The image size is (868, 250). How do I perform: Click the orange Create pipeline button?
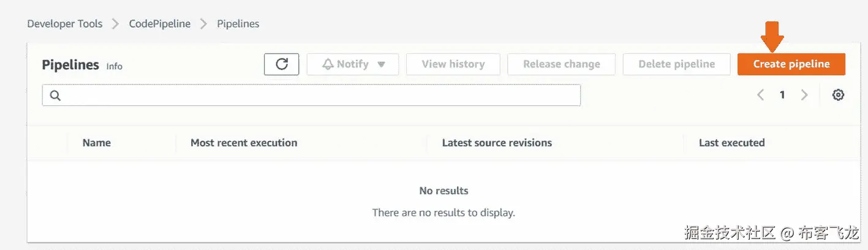[791, 64]
